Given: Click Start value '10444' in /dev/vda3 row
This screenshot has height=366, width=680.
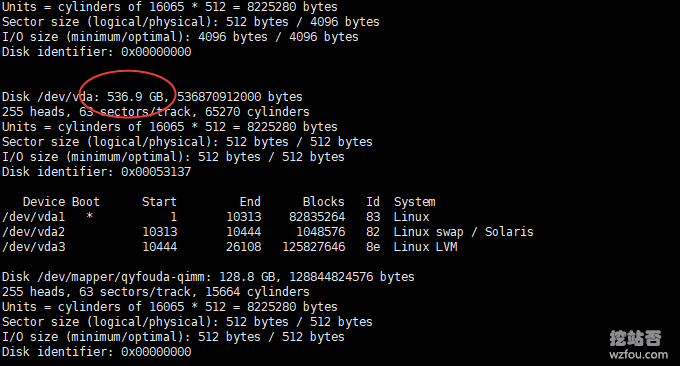Looking at the screenshot, I should pos(160,247).
